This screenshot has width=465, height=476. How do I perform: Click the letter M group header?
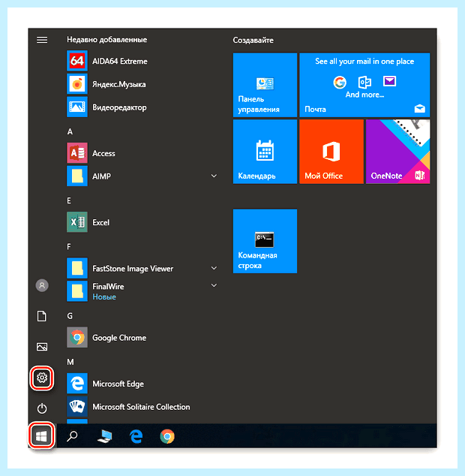pyautogui.click(x=70, y=362)
